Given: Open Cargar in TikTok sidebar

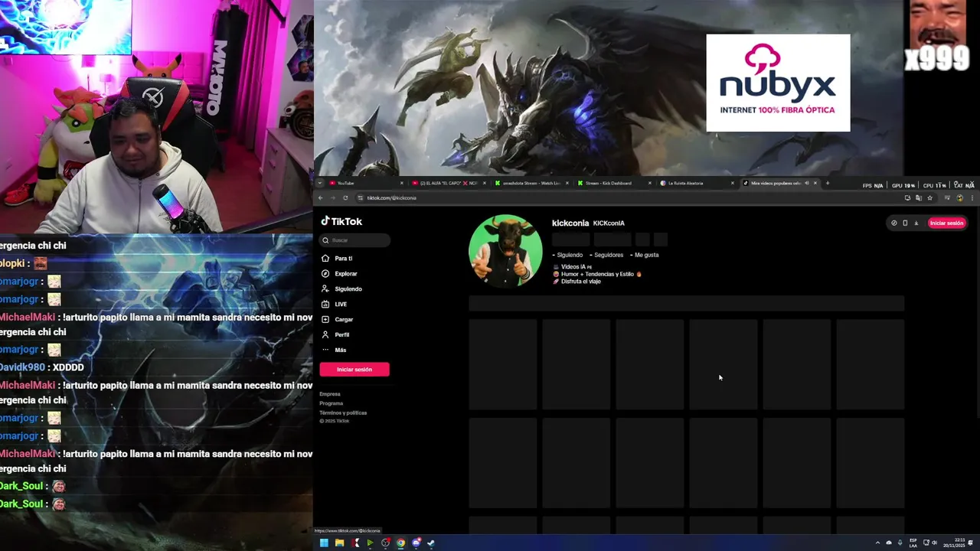Looking at the screenshot, I should [x=338, y=320].
